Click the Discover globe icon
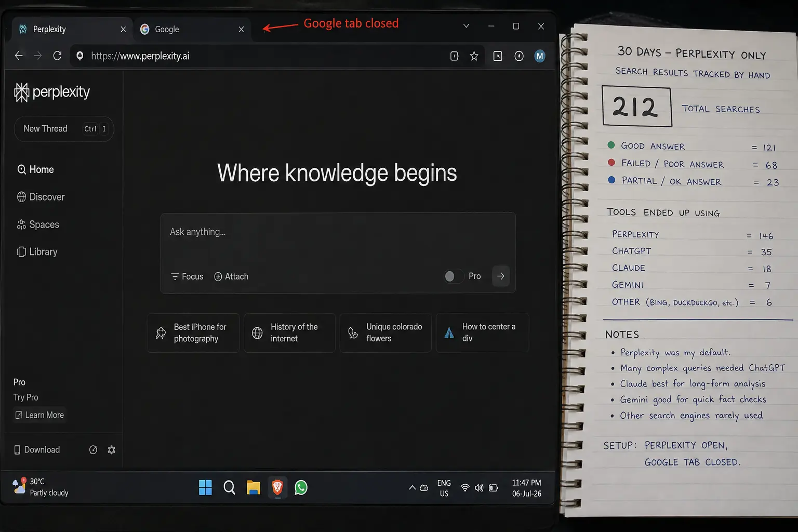Viewport: 798px width, 532px height. point(21,197)
